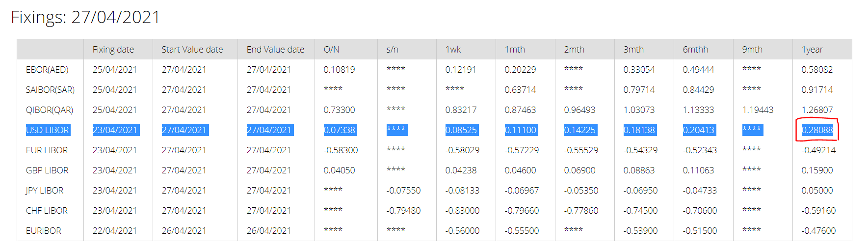Click USD LIBOR 3mth value 0.18138
The image size is (868, 251).
(639, 130)
